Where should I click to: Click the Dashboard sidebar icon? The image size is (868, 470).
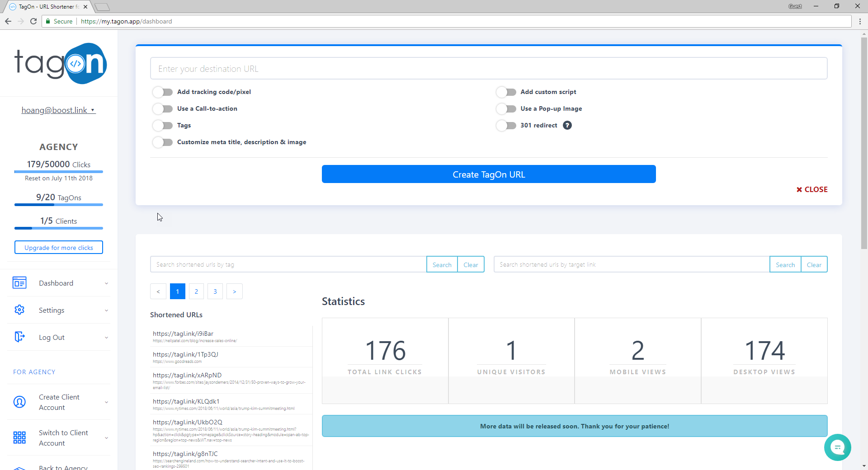click(19, 283)
